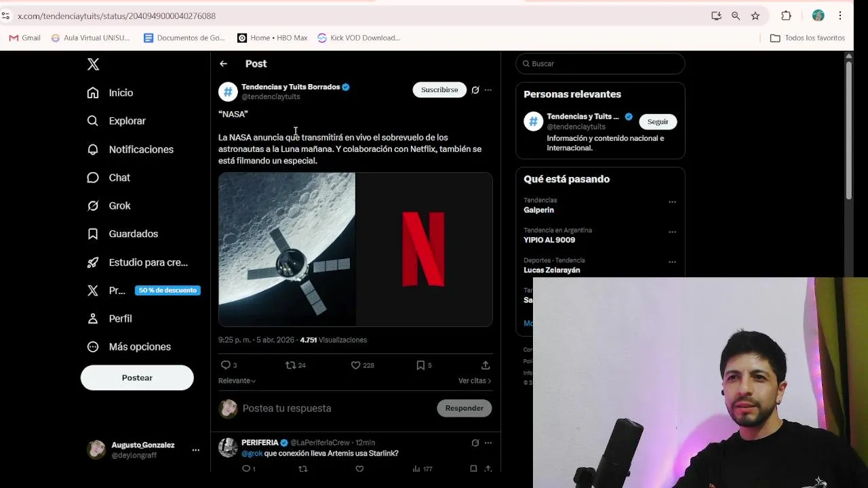868x488 pixels.
Task: Share the NASA post
Action: (486, 365)
